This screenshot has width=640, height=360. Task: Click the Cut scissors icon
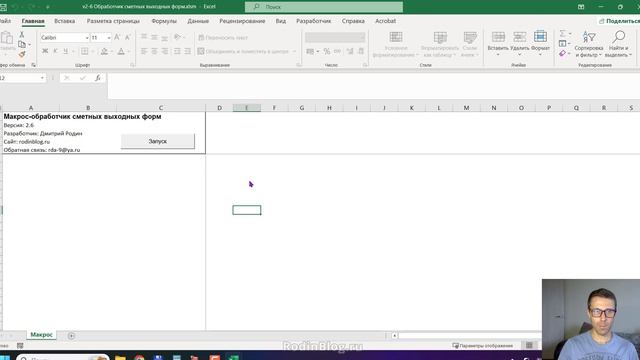(x=22, y=35)
